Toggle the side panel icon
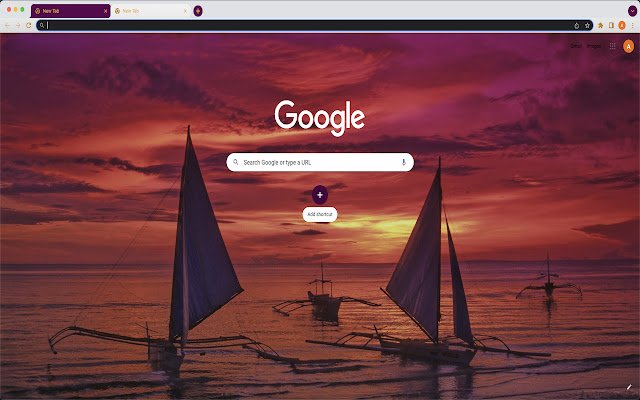This screenshot has height=400, width=640. [611, 25]
